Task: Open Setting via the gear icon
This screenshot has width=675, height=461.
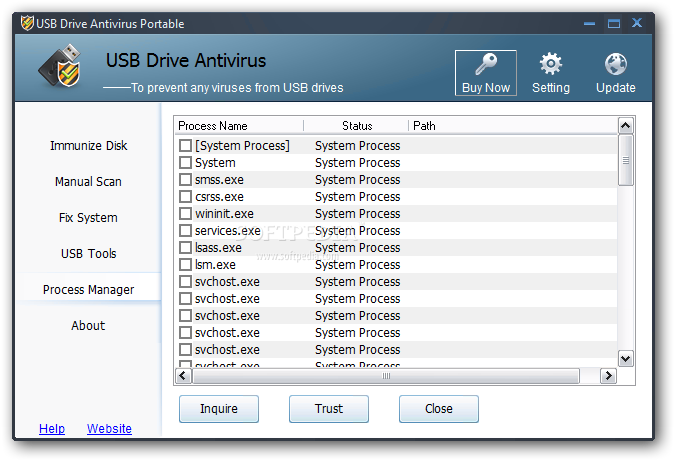Action: click(x=551, y=64)
